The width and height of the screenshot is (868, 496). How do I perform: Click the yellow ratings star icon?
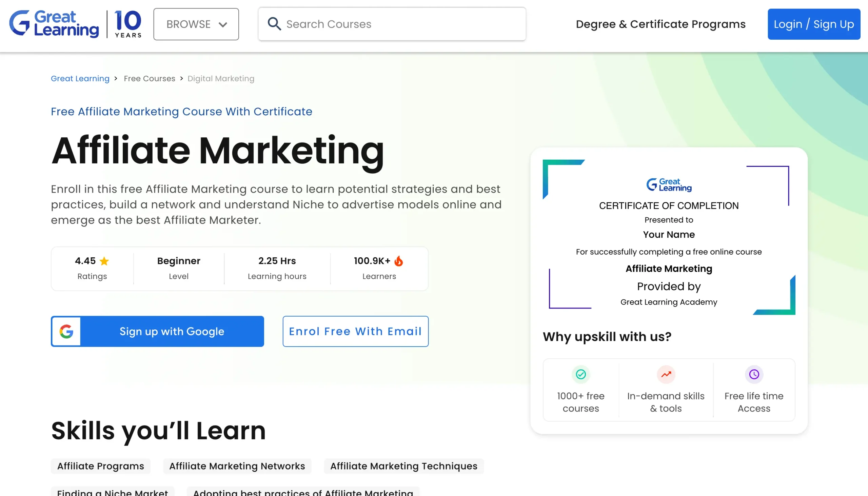(x=104, y=261)
